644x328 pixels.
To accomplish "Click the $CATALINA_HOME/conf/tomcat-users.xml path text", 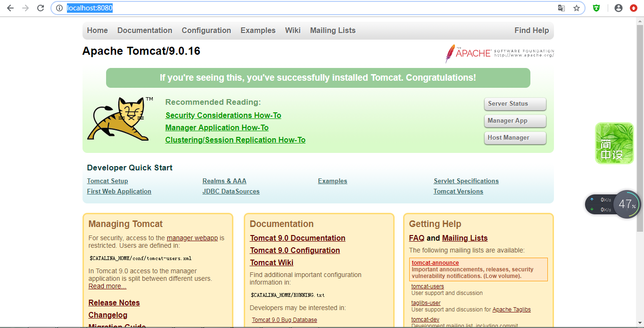I will click(x=140, y=258).
